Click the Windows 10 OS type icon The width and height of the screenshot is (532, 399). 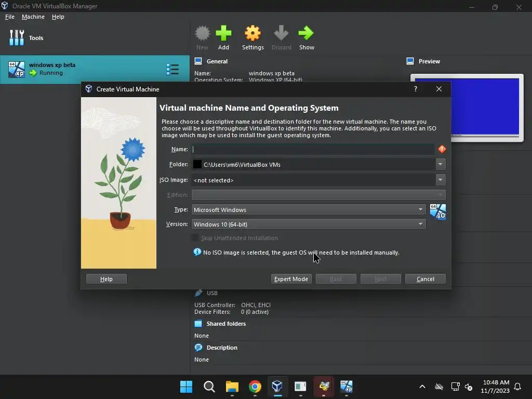tap(437, 212)
